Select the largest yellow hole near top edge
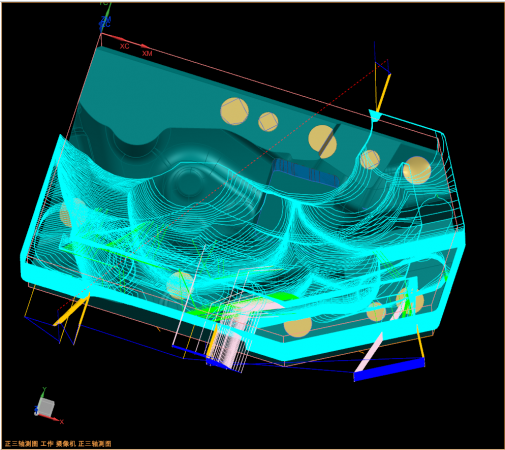 tap(235, 111)
